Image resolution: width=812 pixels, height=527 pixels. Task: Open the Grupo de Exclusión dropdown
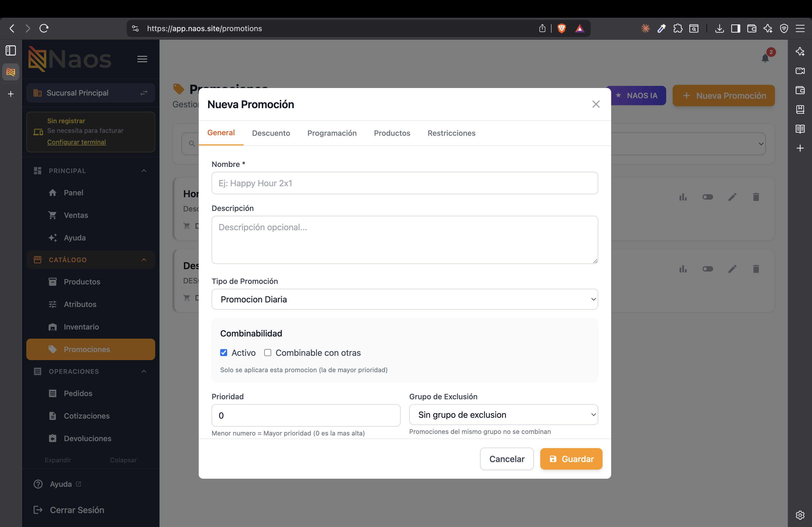click(503, 415)
